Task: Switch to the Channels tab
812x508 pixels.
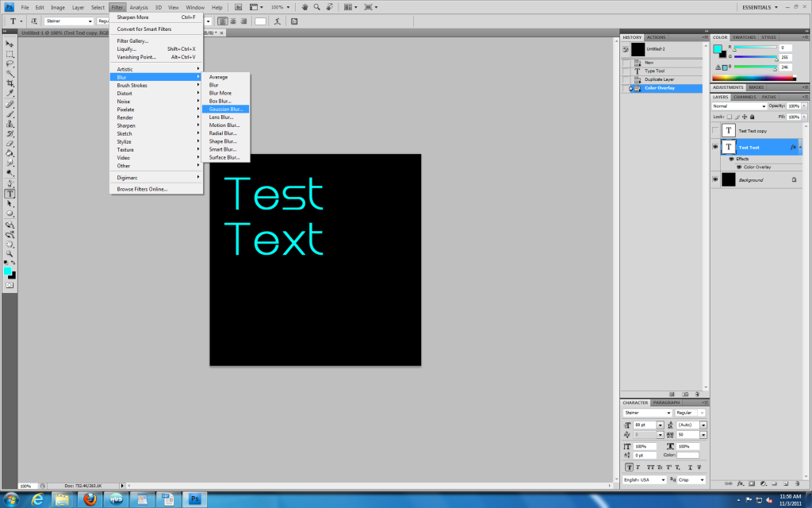Action: tap(744, 97)
